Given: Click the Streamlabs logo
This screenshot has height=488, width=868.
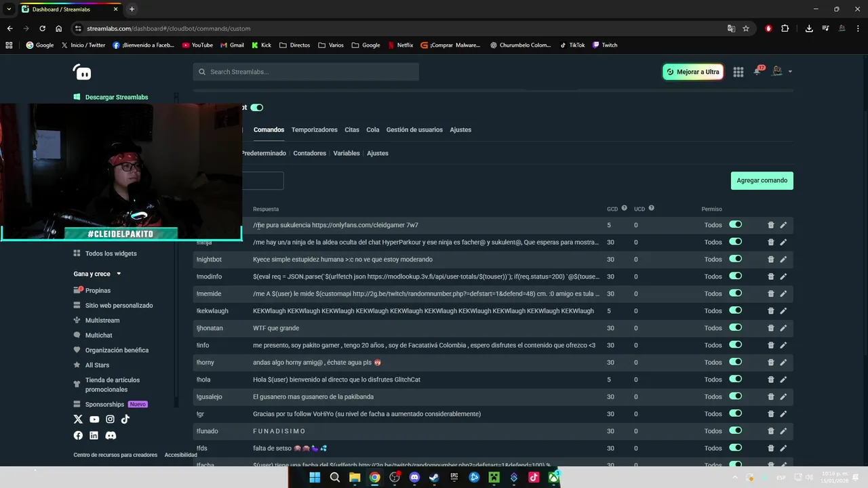Looking at the screenshot, I should pyautogui.click(x=82, y=72).
